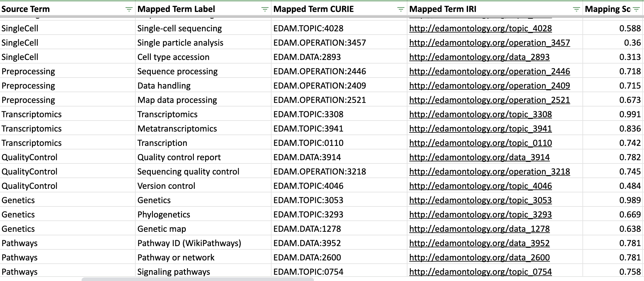Open the Source Term filter dropdown

[129, 9]
